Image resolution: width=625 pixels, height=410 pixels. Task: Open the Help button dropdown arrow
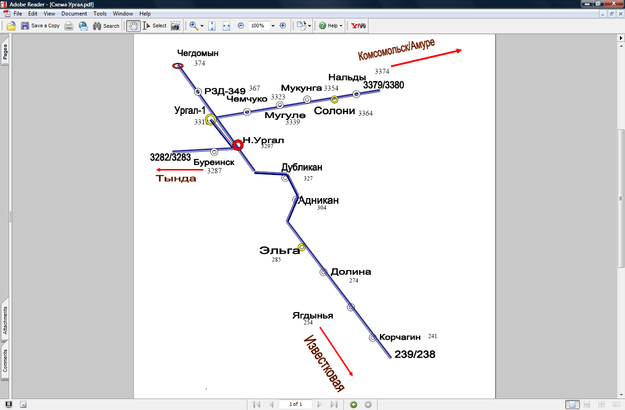(x=341, y=26)
